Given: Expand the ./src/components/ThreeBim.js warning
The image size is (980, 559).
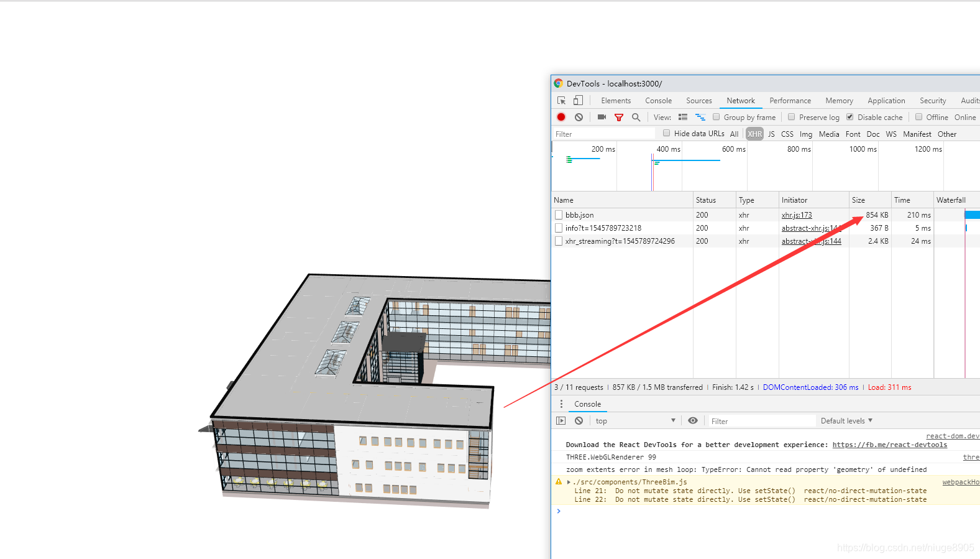Looking at the screenshot, I should point(569,482).
